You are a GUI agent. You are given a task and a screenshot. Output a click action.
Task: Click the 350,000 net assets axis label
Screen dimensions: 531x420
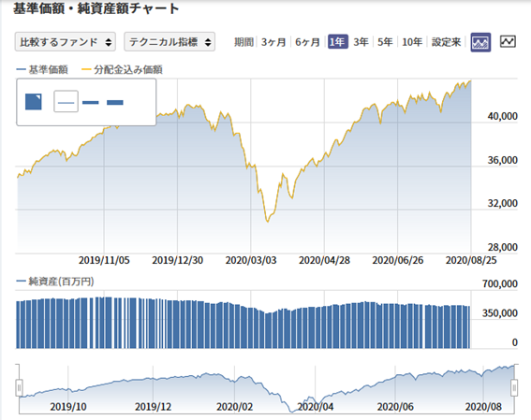click(x=500, y=313)
